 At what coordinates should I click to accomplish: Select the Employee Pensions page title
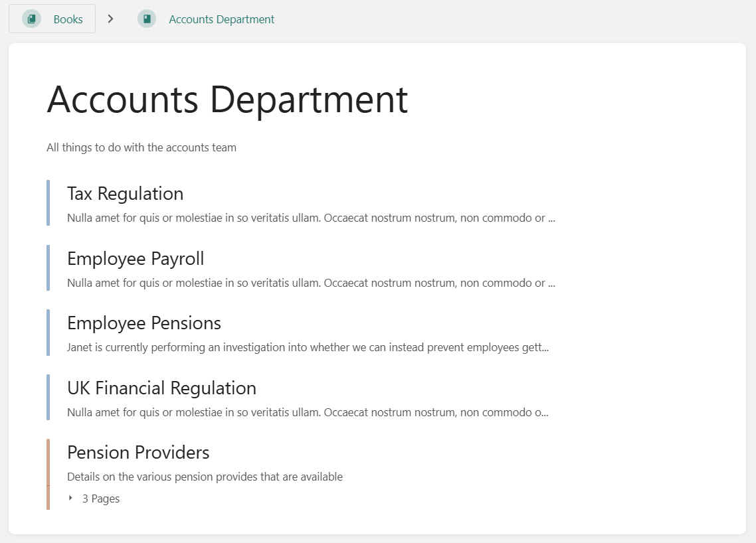tap(144, 323)
